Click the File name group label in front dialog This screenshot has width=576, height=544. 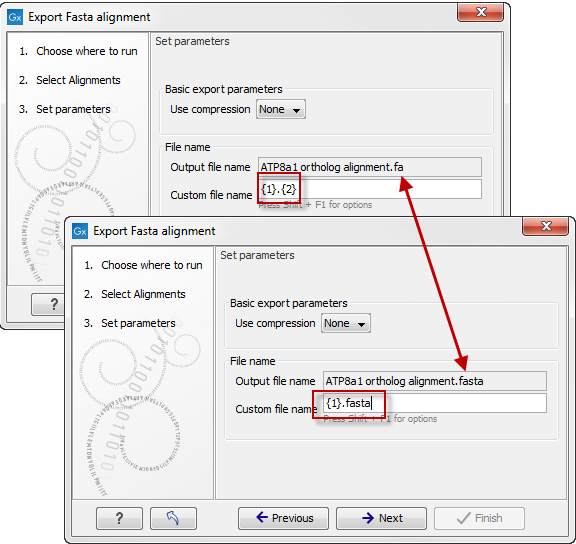pos(252,361)
